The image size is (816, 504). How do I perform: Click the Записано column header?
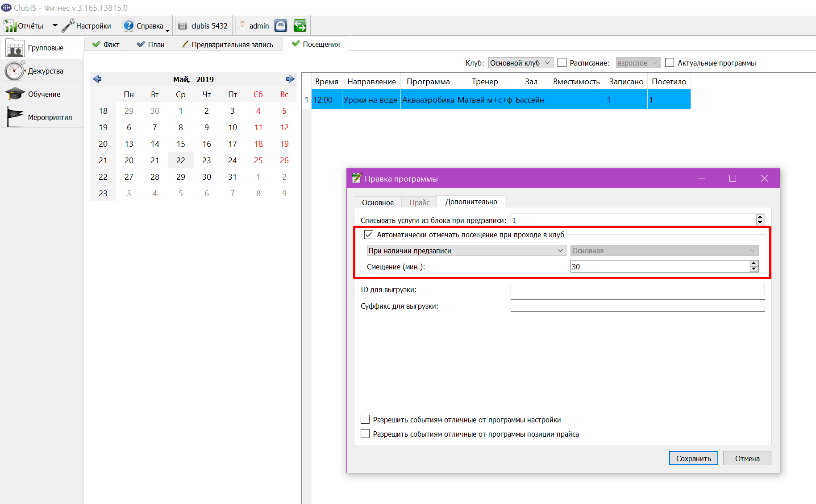pyautogui.click(x=626, y=82)
